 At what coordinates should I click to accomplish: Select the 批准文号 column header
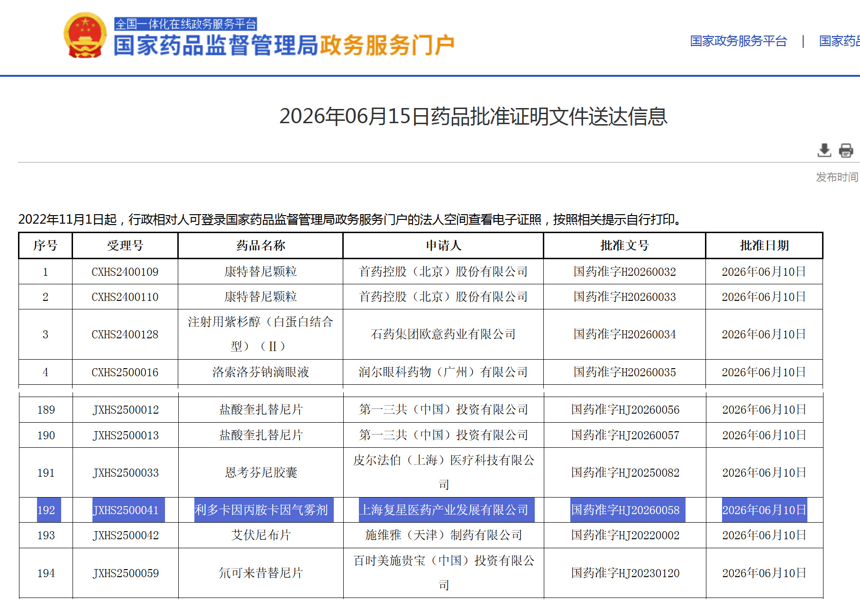(624, 245)
